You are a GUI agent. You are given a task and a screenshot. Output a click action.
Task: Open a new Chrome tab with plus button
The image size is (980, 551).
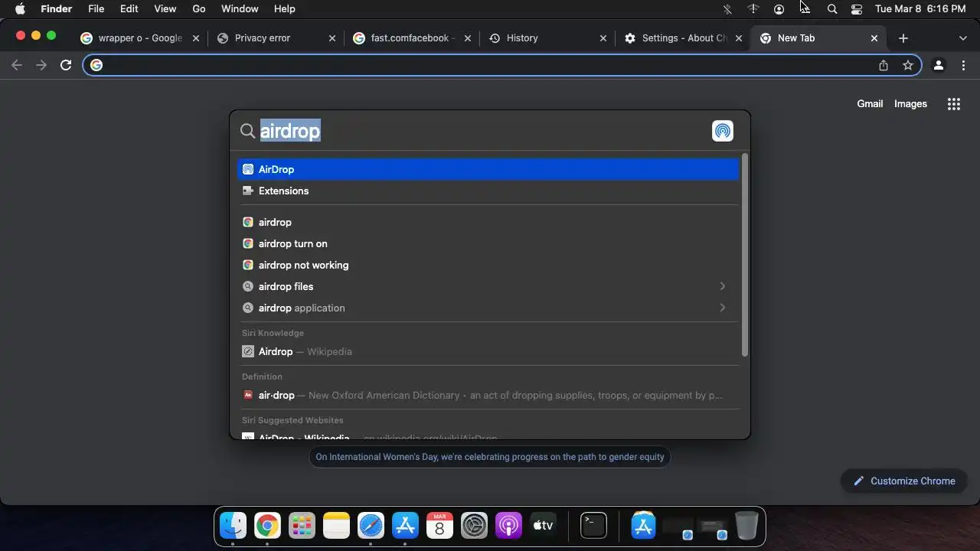pyautogui.click(x=903, y=38)
